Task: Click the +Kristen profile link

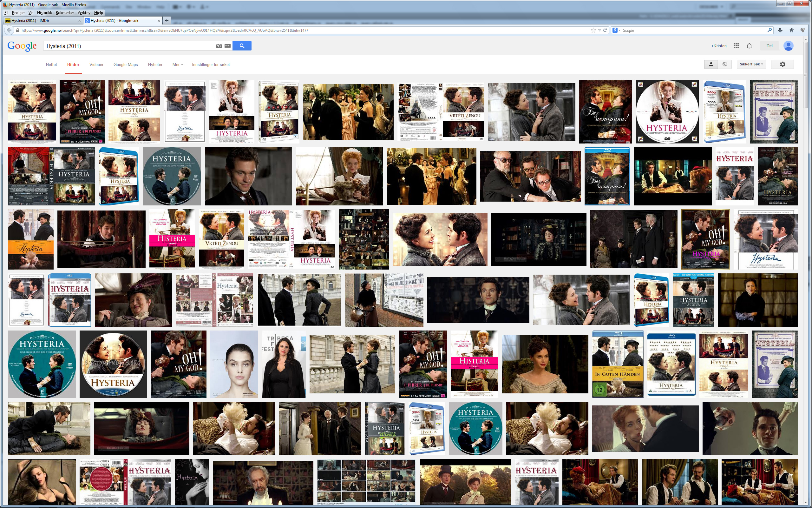Action: coord(719,46)
